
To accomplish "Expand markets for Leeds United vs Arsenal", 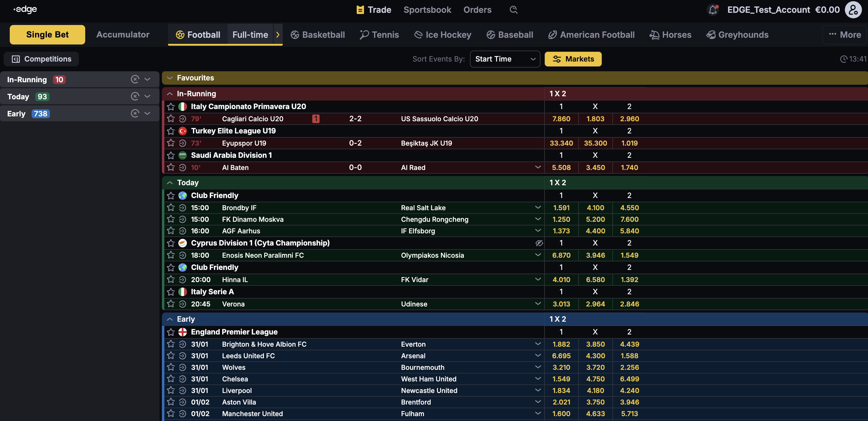I will point(538,356).
